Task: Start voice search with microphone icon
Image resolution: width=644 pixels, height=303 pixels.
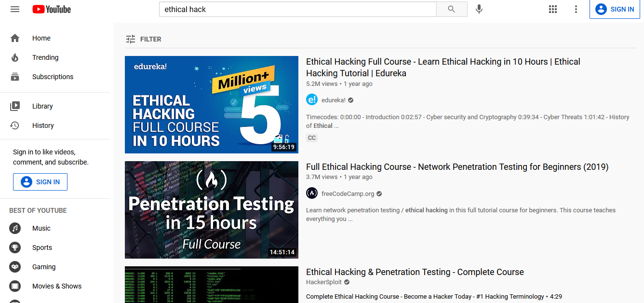Action: (479, 9)
